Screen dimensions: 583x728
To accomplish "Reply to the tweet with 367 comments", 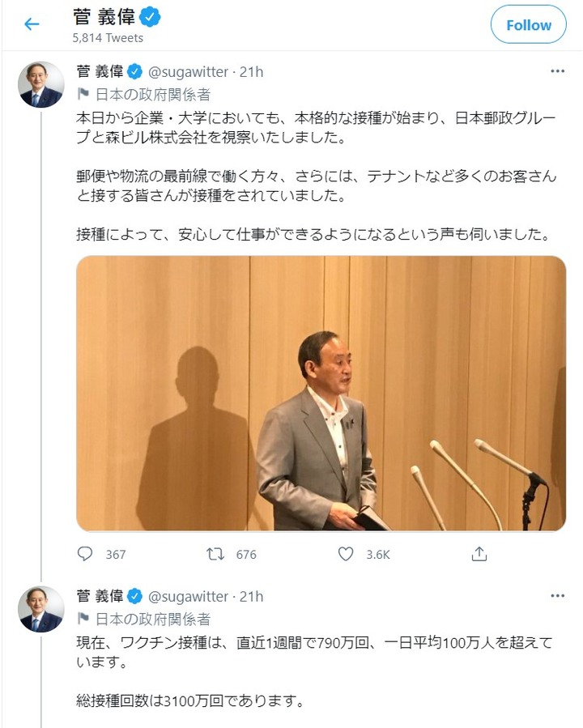I will point(84,554).
